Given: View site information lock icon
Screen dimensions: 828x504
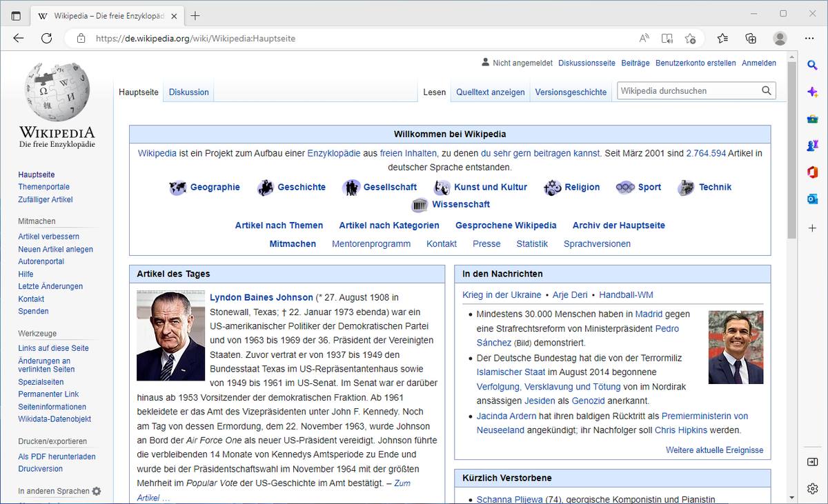Looking at the screenshot, I should 81,39.
